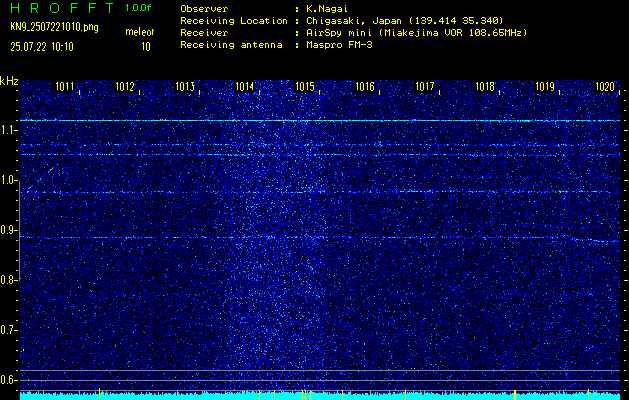Click the Receiving antenna field label
Screen dimensions: 629x400
click(231, 45)
